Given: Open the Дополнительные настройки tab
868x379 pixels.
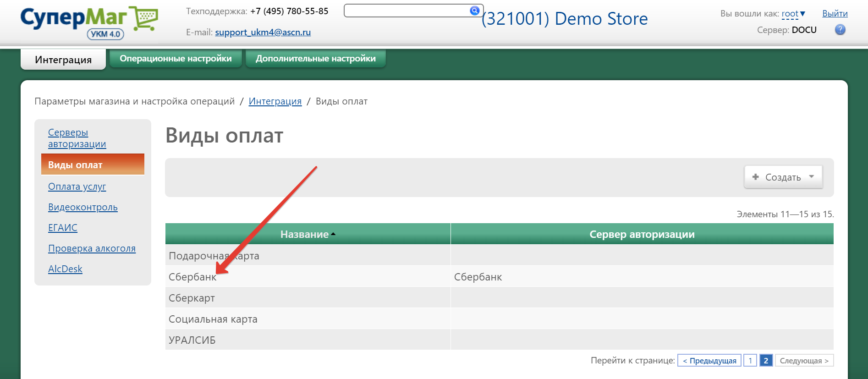Looking at the screenshot, I should 316,59.
